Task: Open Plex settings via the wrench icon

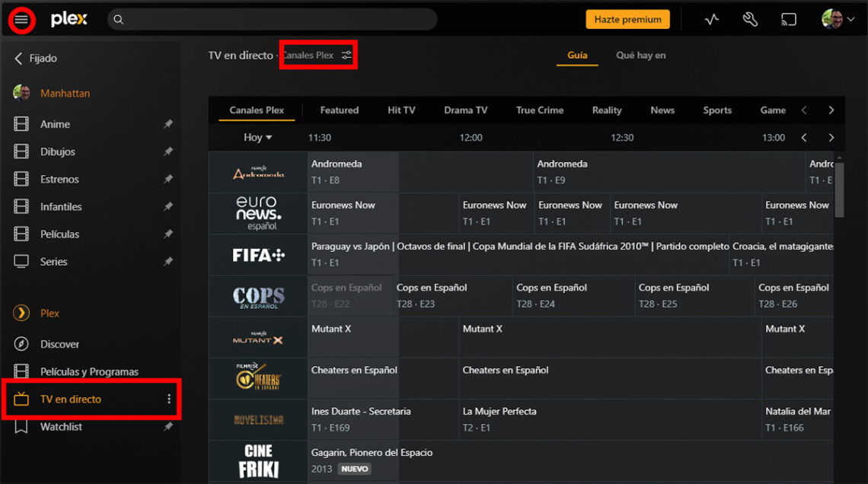Action: (x=750, y=19)
